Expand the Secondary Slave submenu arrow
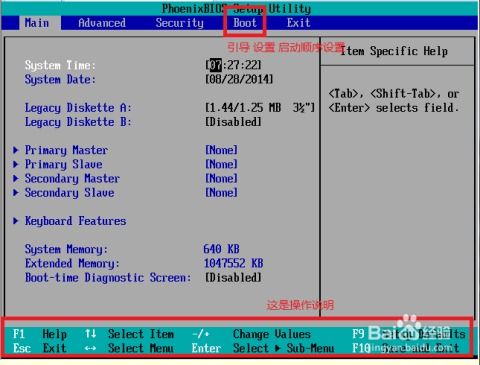Screen dimensions: 480x365 15,192
